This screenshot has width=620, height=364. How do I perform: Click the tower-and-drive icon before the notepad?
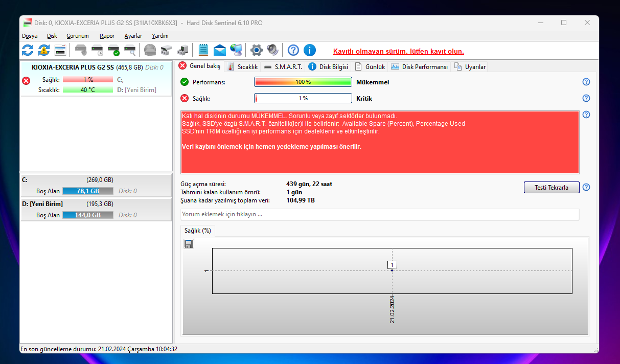coord(183,50)
